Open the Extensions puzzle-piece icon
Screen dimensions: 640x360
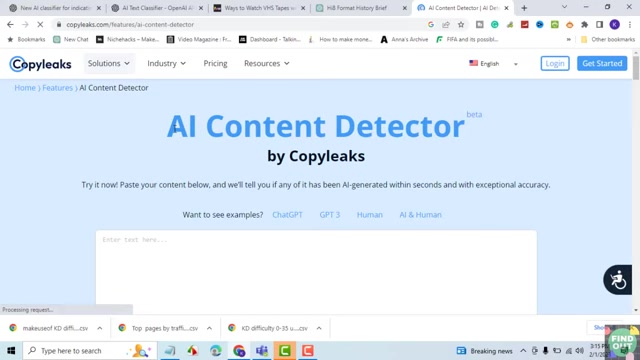pyautogui.click(x=584, y=24)
